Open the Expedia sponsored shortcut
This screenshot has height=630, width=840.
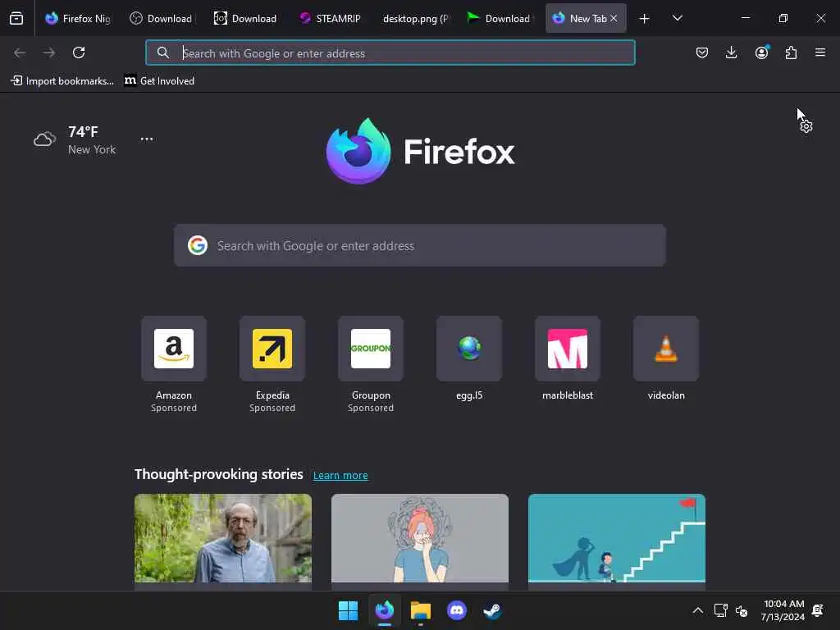[x=272, y=364]
